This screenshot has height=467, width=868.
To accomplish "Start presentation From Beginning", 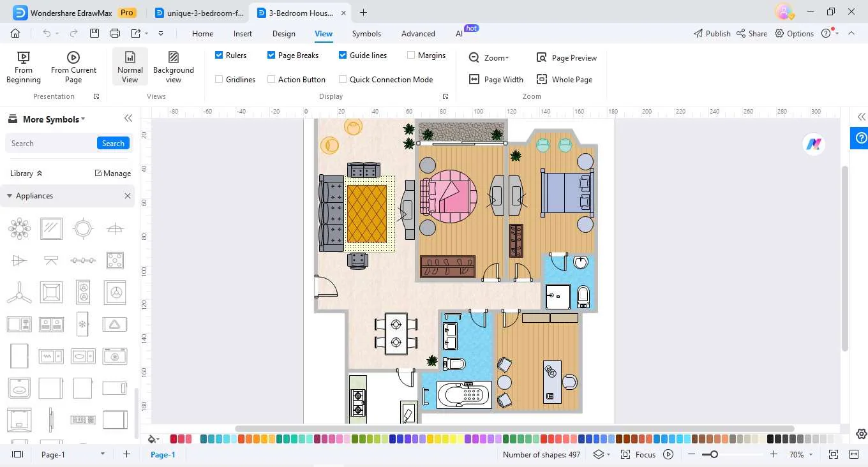I will pos(24,67).
